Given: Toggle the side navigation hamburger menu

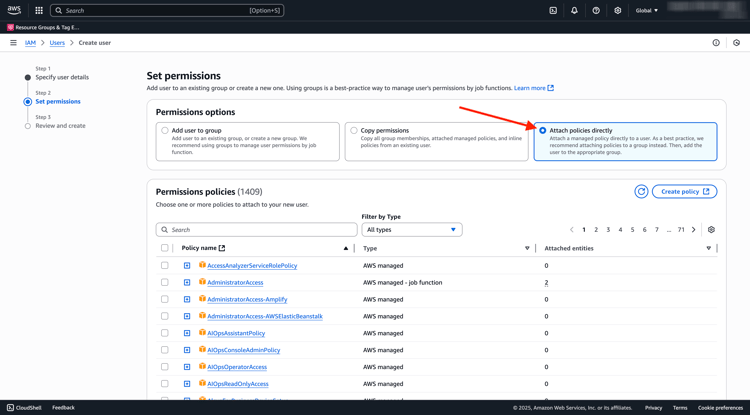Looking at the screenshot, I should pos(13,43).
